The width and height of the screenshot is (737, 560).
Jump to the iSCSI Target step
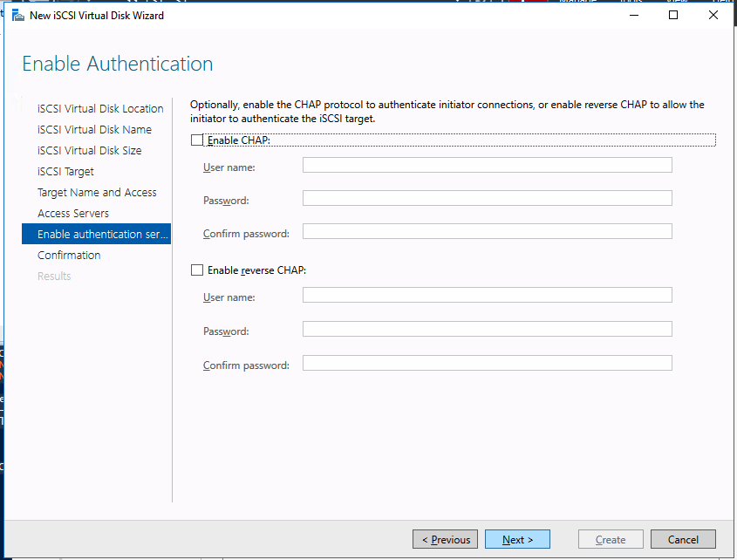click(65, 172)
